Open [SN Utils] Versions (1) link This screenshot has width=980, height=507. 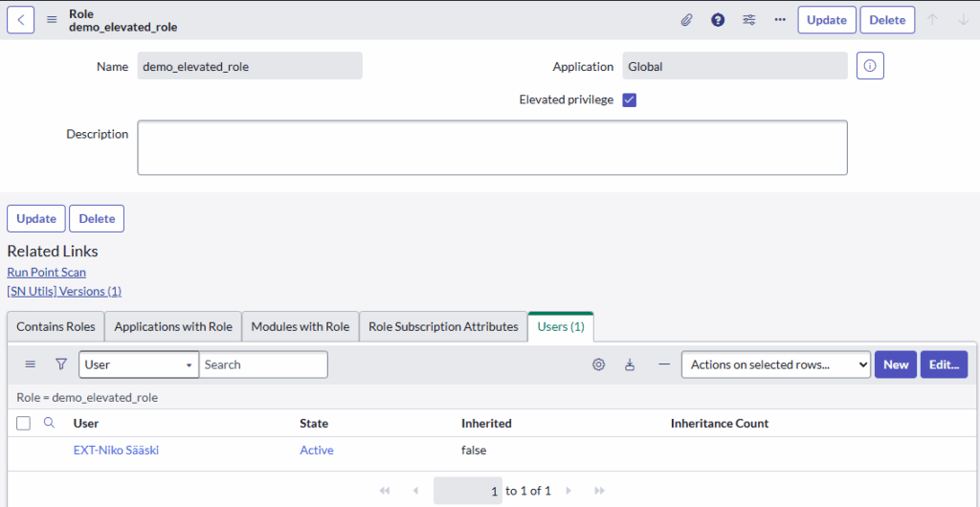tap(64, 291)
